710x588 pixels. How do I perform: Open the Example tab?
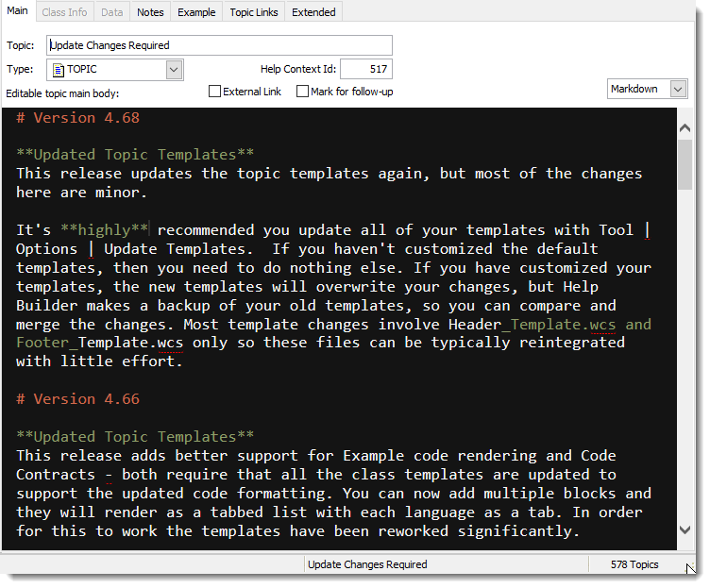point(196,12)
